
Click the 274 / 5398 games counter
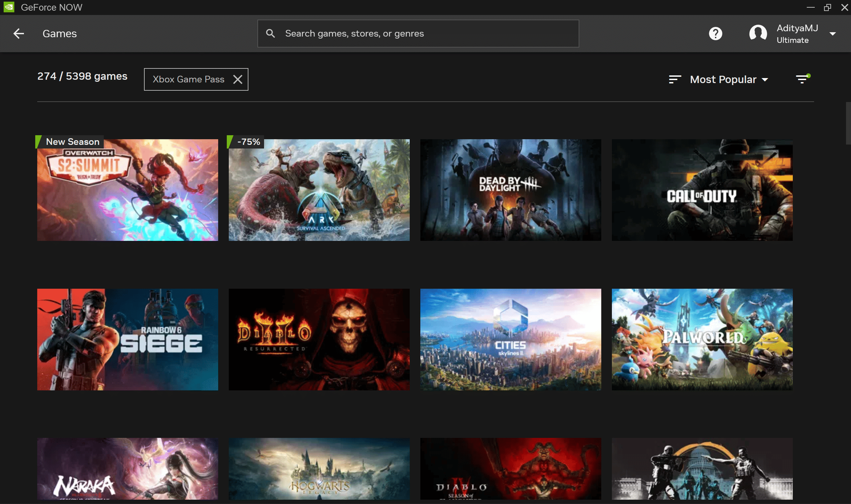pyautogui.click(x=82, y=76)
